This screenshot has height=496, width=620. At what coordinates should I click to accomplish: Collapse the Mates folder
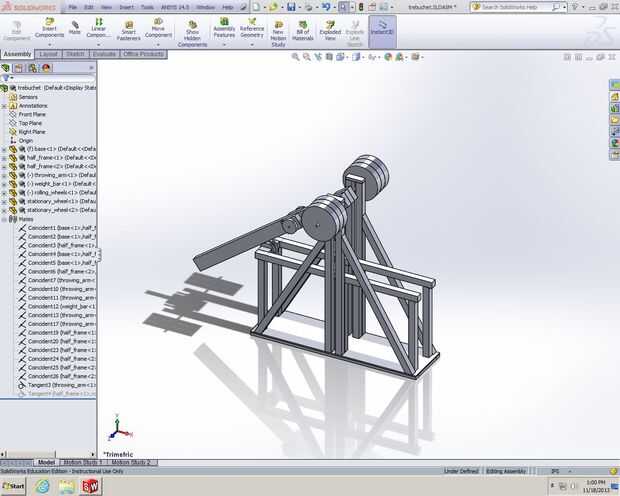point(4,219)
